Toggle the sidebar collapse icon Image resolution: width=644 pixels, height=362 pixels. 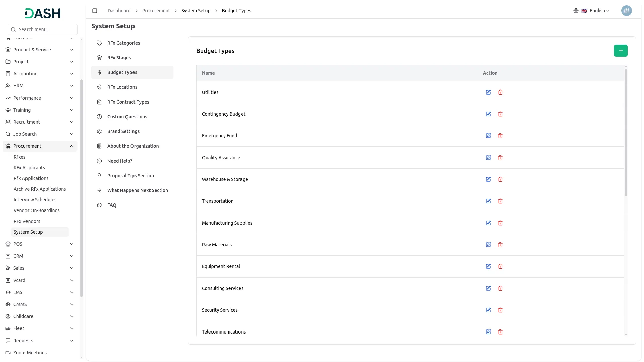[95, 11]
